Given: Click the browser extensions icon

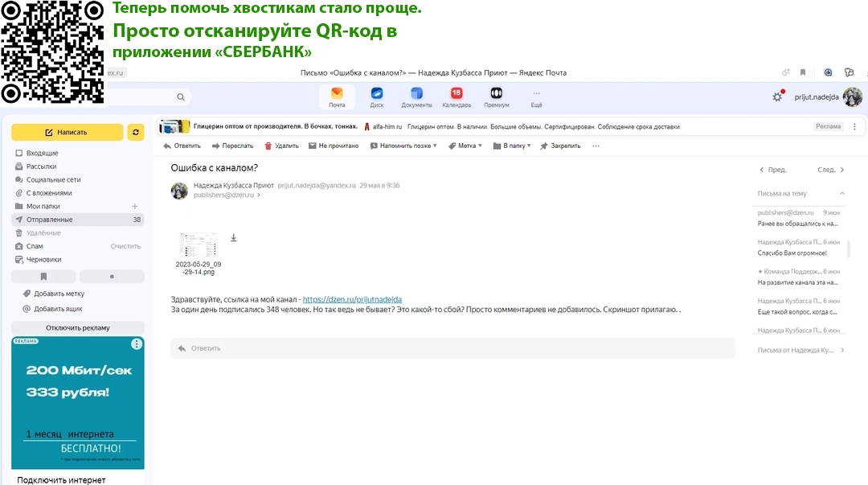Looking at the screenshot, I should (x=849, y=72).
